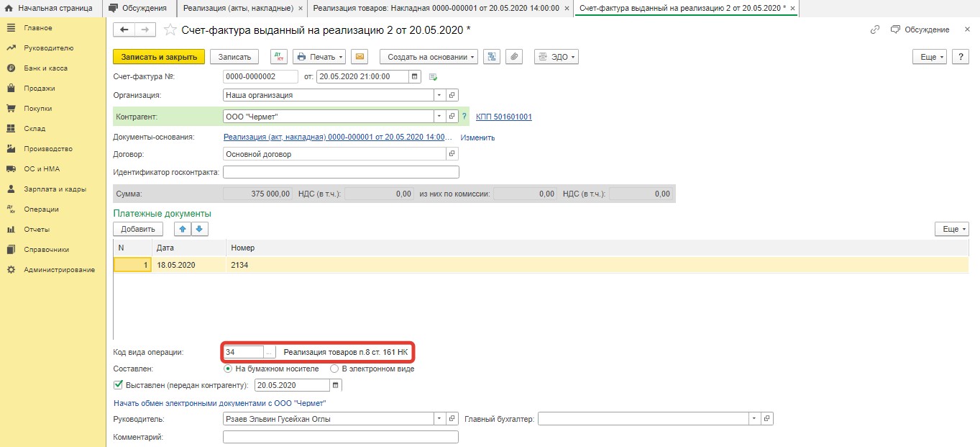
Task: Click 'Записать и закрыть' button
Action: point(159,57)
